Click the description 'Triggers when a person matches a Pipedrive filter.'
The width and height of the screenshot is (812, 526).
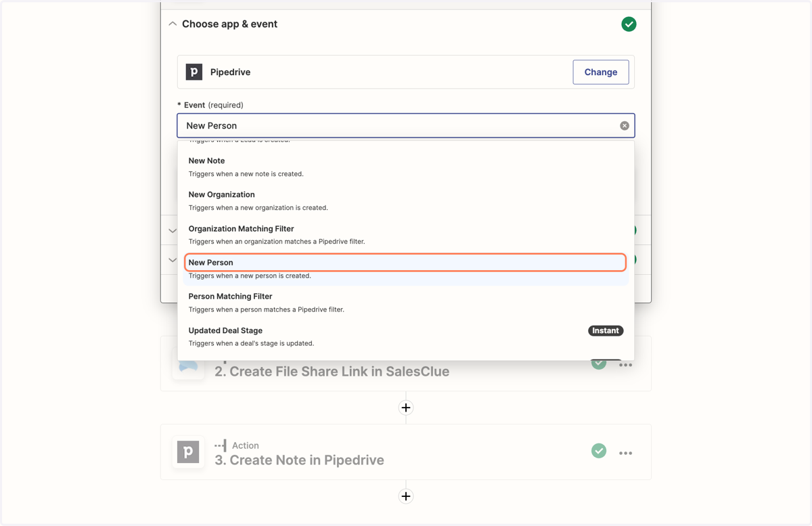point(267,309)
